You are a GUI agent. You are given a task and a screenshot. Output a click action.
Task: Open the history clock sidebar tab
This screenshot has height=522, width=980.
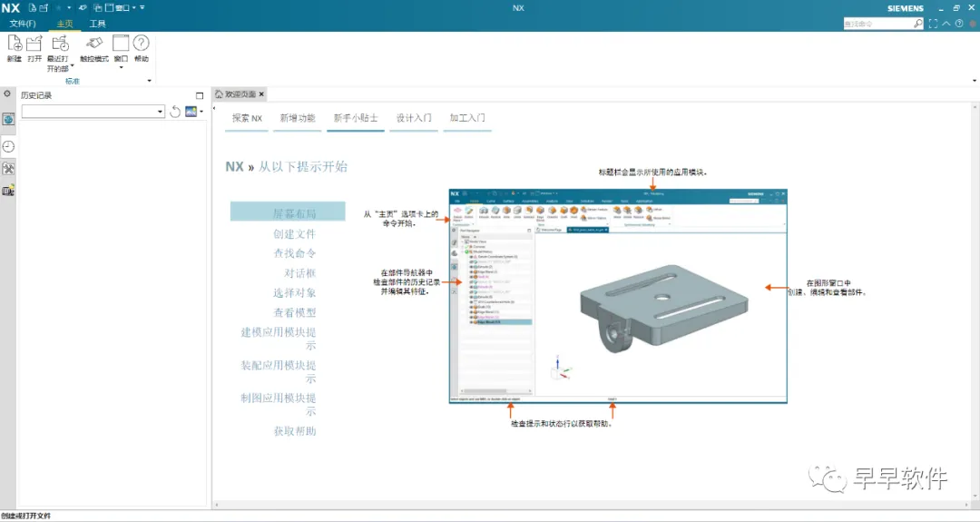pyautogui.click(x=8, y=146)
